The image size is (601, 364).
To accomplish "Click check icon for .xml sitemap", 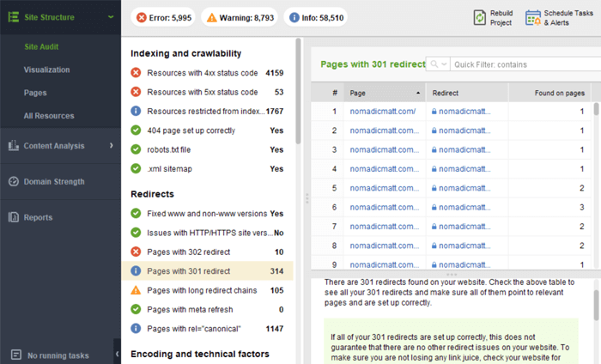I will [x=136, y=168].
